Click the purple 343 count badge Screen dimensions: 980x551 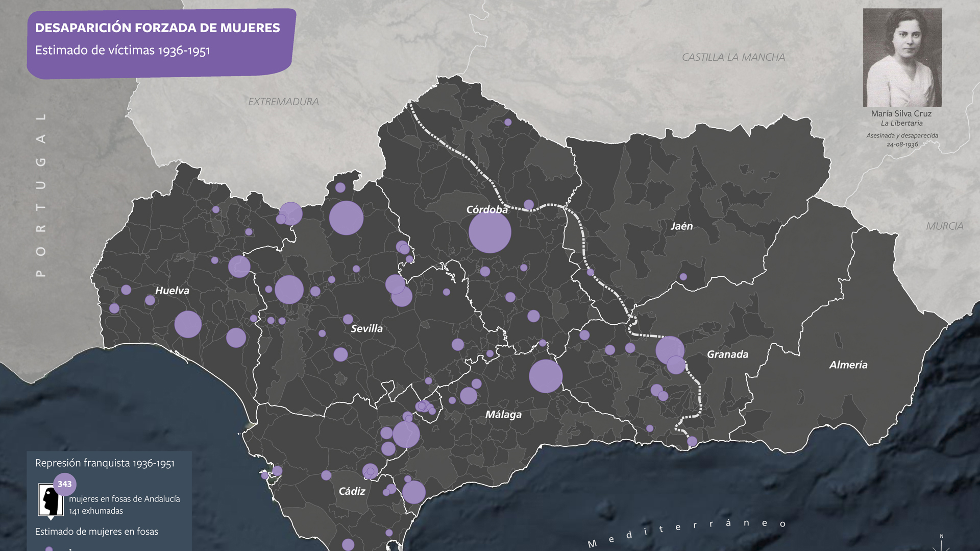65,484
